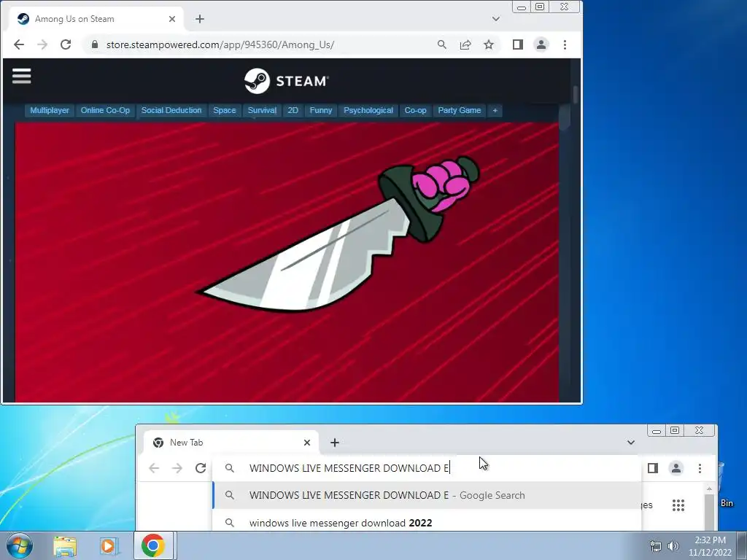Go forward in the Steam browser window
Screen dimensions: 747x560
pyautogui.click(x=42, y=44)
